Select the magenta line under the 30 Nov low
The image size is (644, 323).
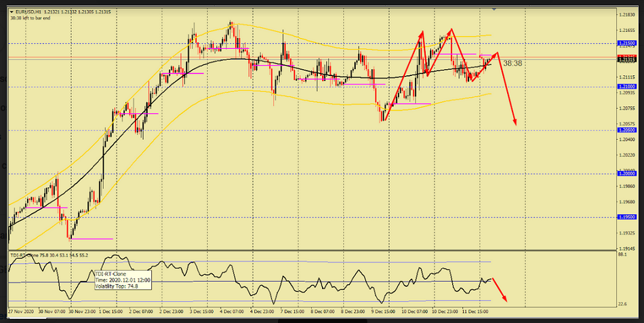(91, 239)
